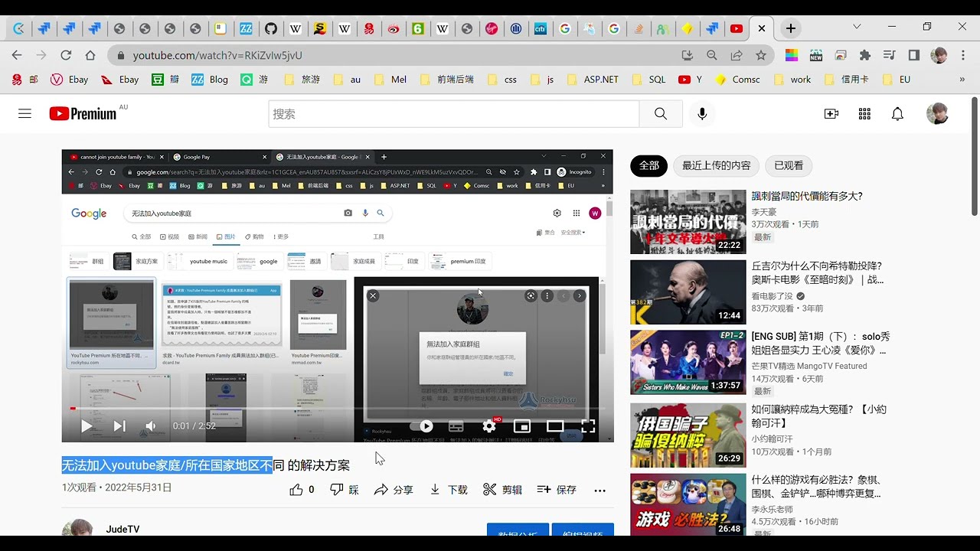Image resolution: width=980 pixels, height=551 pixels.
Task: Open the SQL bookmark folder
Action: (648, 79)
